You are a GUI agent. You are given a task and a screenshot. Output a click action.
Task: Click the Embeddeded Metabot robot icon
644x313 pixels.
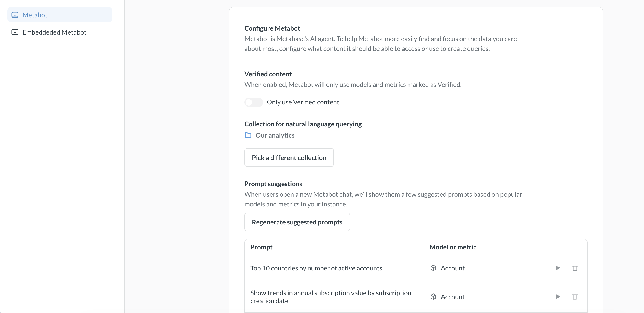point(15,32)
